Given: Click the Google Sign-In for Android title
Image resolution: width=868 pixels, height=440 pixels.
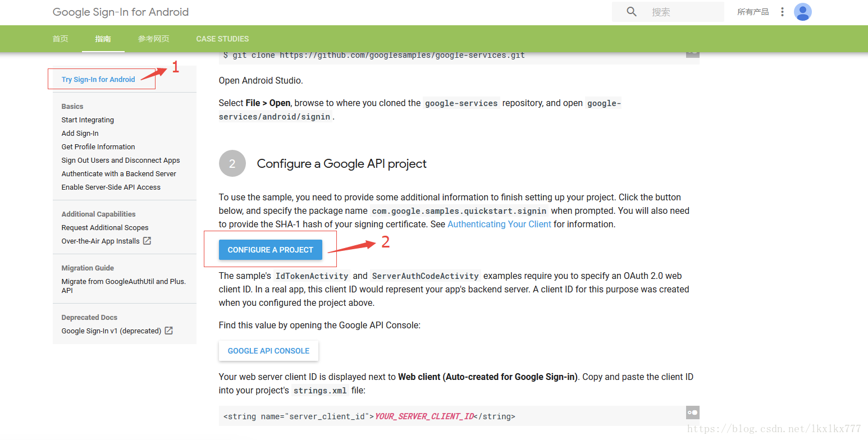Looking at the screenshot, I should point(121,12).
